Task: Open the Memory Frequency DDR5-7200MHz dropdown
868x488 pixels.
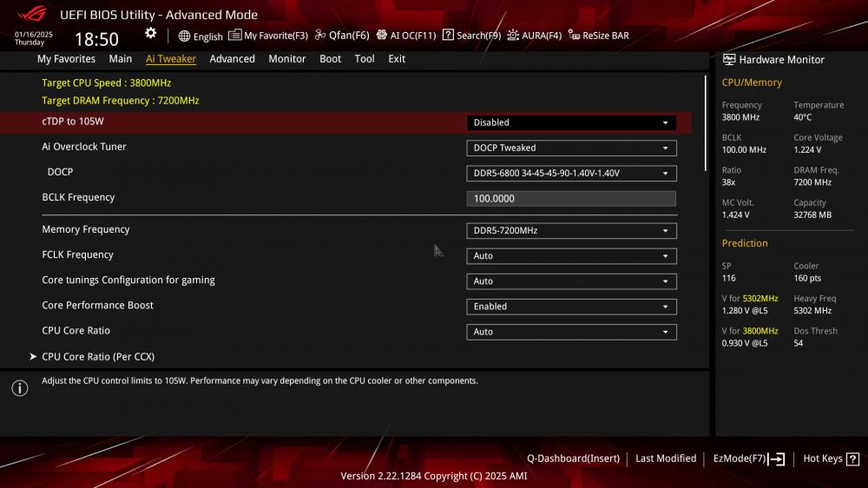Action: pyautogui.click(x=571, y=230)
